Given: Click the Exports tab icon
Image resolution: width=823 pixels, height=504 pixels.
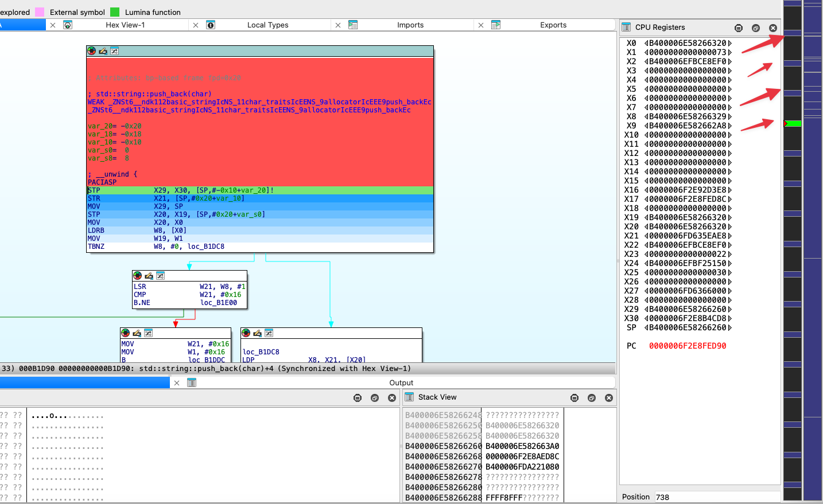Looking at the screenshot, I should [496, 25].
